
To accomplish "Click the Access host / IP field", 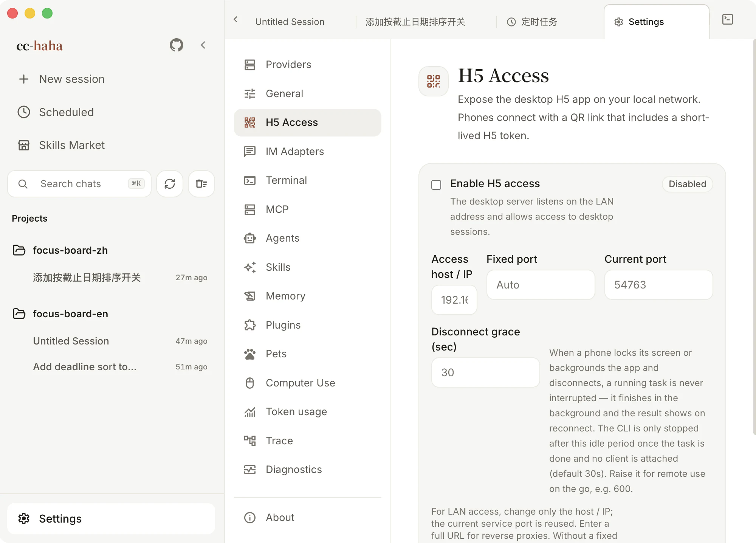I will (454, 300).
